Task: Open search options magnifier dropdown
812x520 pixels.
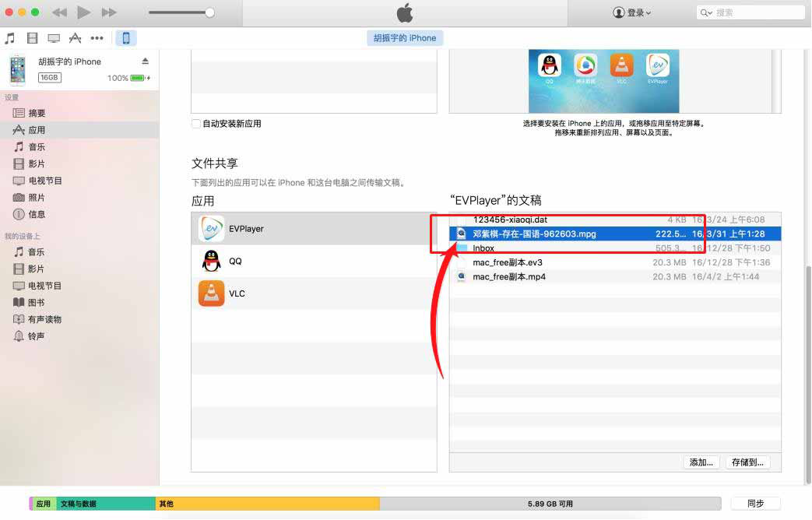Action: (706, 12)
